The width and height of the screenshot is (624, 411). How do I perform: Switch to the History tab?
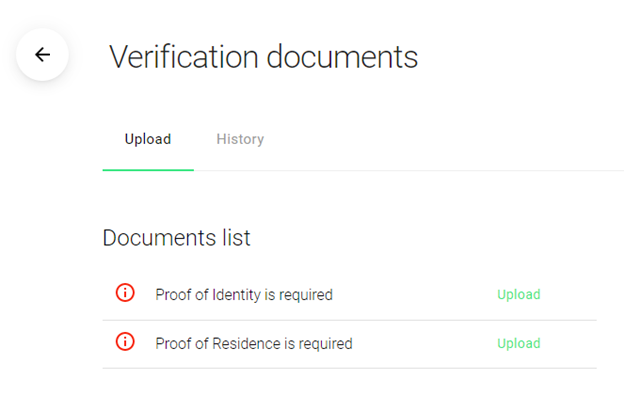tap(240, 139)
